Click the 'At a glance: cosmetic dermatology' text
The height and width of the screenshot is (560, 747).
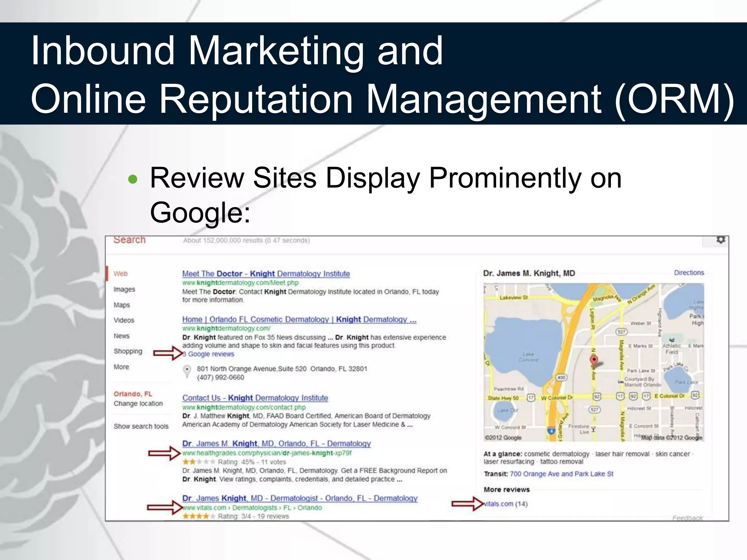tap(536, 454)
